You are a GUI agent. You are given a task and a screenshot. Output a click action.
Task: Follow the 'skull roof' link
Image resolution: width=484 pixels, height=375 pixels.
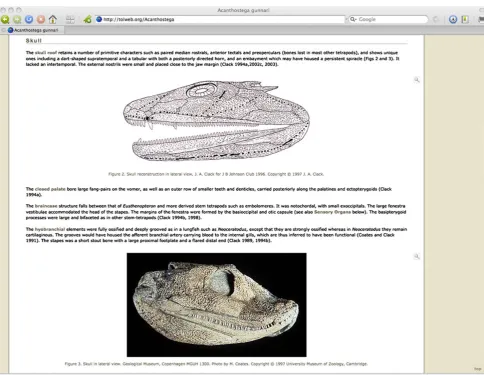[46, 53]
